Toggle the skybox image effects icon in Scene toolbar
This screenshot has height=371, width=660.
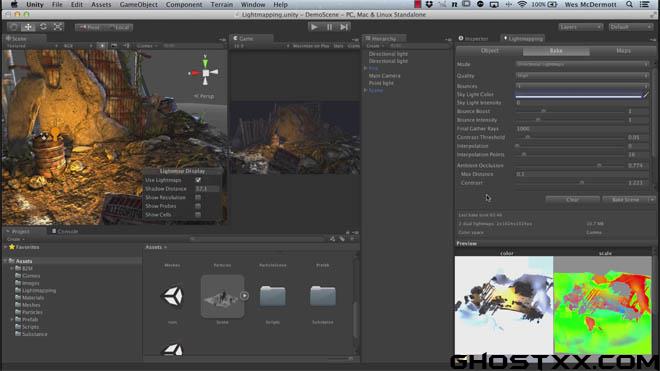coord(114,45)
